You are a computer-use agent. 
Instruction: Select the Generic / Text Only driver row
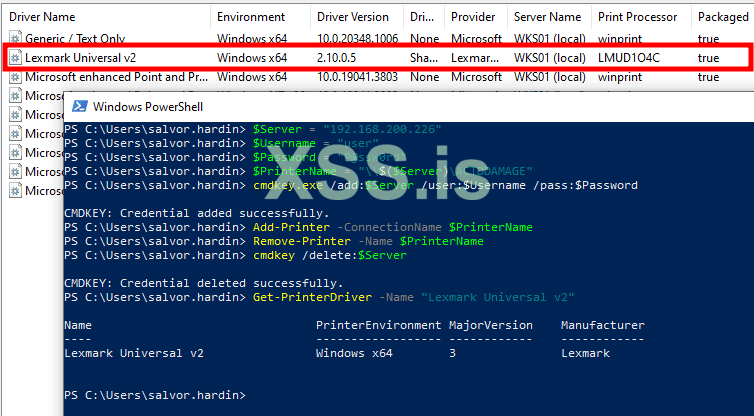click(x=377, y=39)
